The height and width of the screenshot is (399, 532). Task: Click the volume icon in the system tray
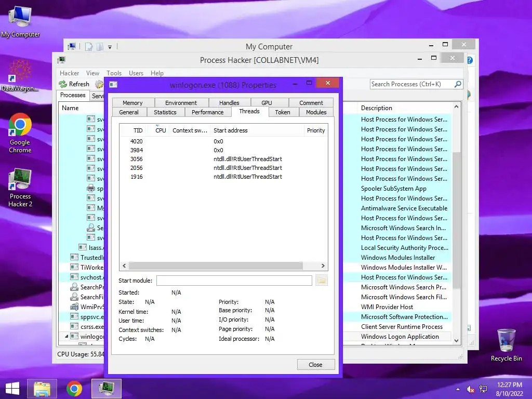pos(470,389)
